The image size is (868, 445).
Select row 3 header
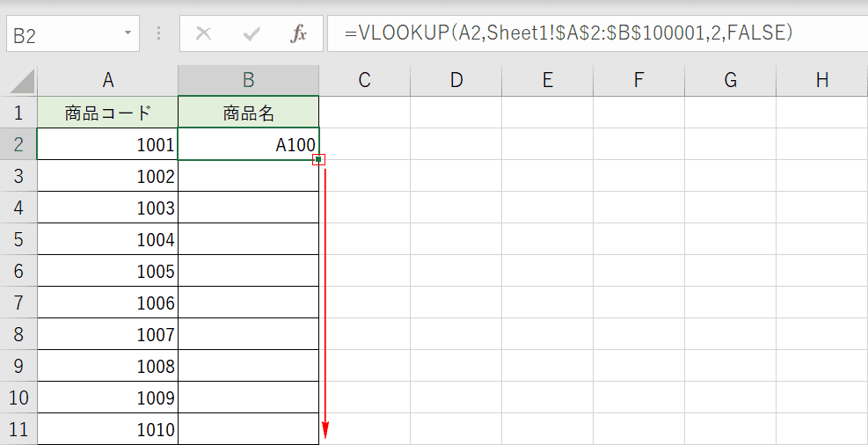click(18, 176)
